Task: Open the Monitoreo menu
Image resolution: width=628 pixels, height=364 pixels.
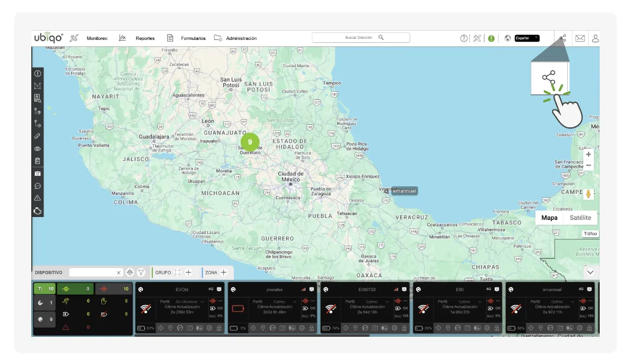Action: pyautogui.click(x=97, y=38)
